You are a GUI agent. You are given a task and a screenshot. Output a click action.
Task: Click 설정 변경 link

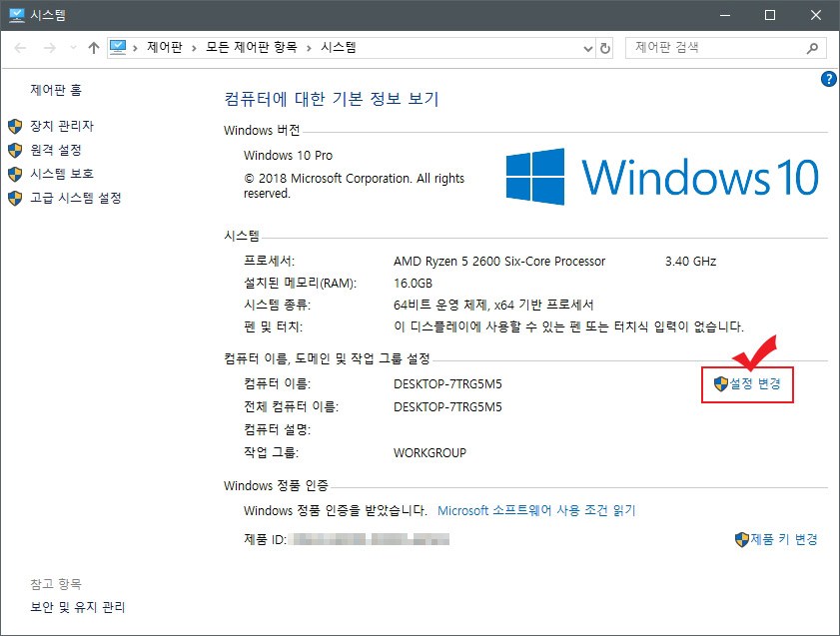[755, 383]
